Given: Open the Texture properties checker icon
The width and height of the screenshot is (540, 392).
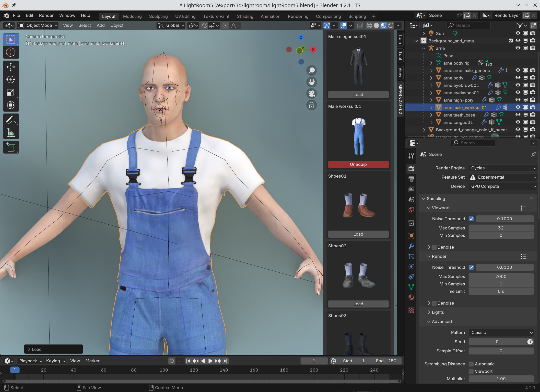Looking at the screenshot, I should (x=411, y=310).
